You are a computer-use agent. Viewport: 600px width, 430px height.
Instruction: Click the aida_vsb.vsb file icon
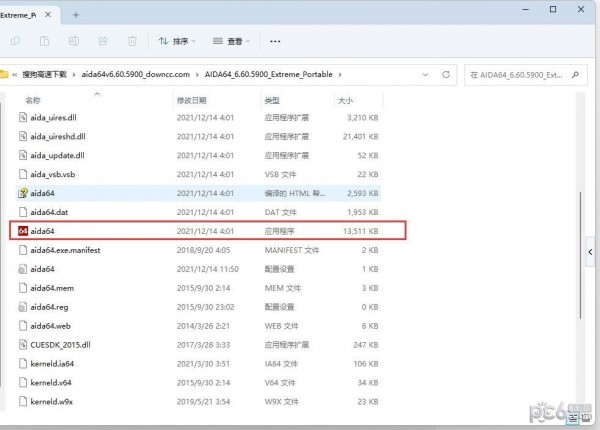(x=23, y=174)
